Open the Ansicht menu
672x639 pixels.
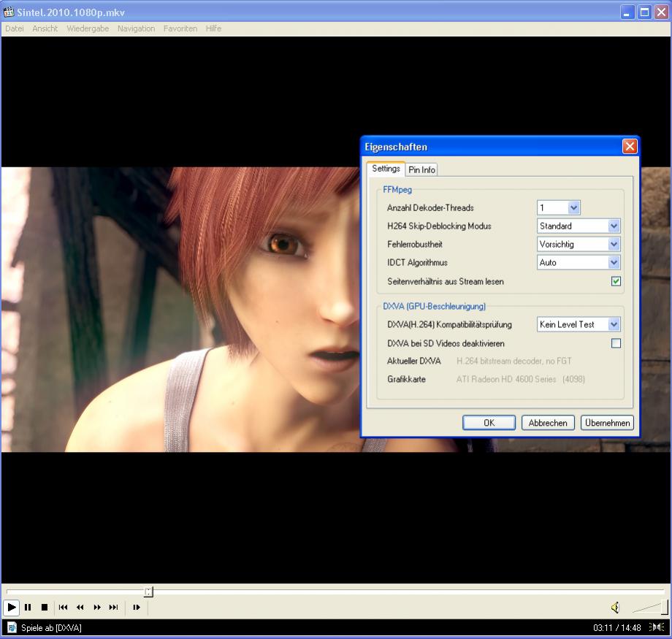click(x=45, y=28)
